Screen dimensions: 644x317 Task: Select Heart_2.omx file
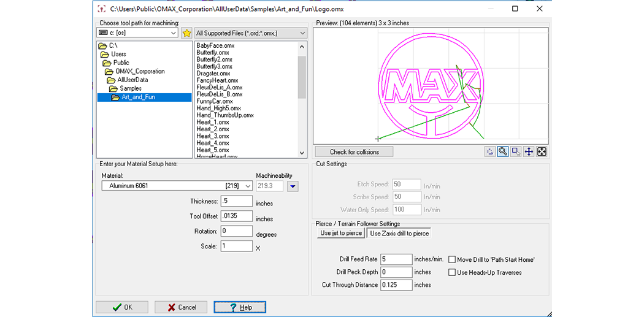213,129
